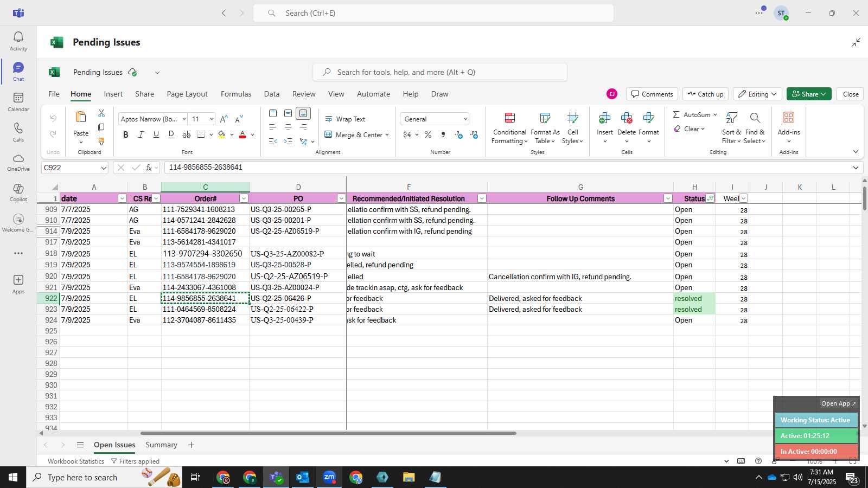Click the Cut scissors icon
Screen dimensions: 868x488
[101, 113]
